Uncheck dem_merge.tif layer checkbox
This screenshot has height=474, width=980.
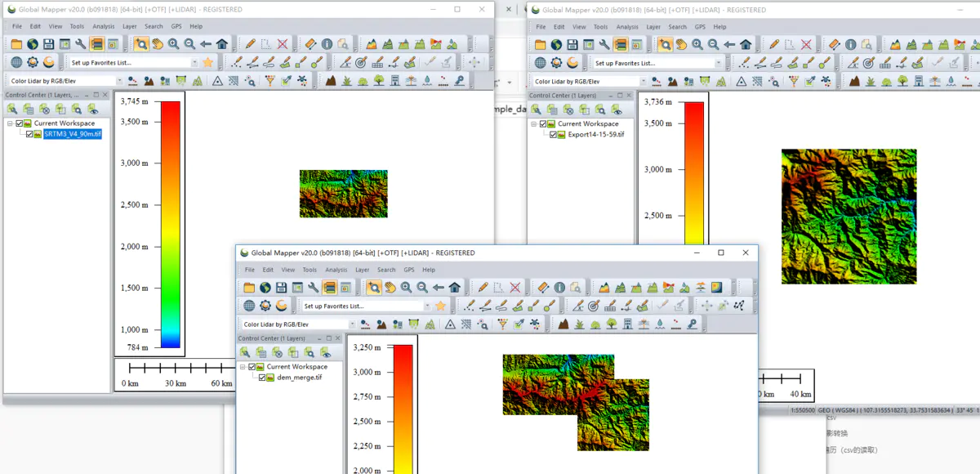(262, 378)
